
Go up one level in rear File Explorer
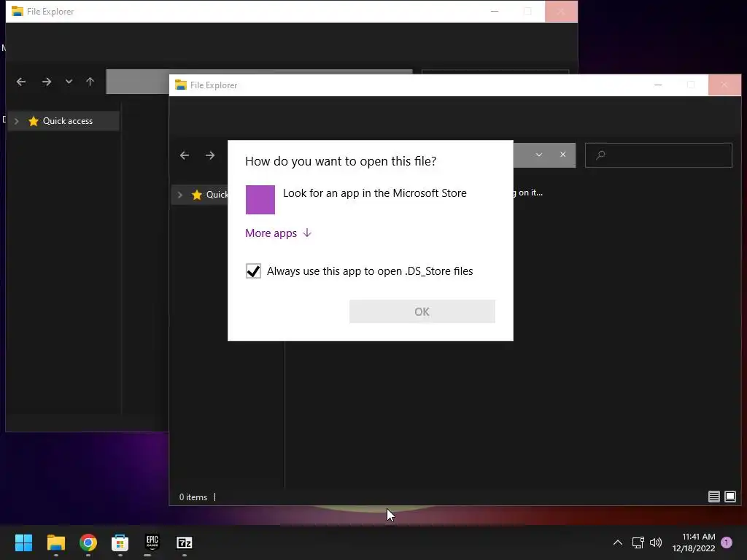click(90, 82)
